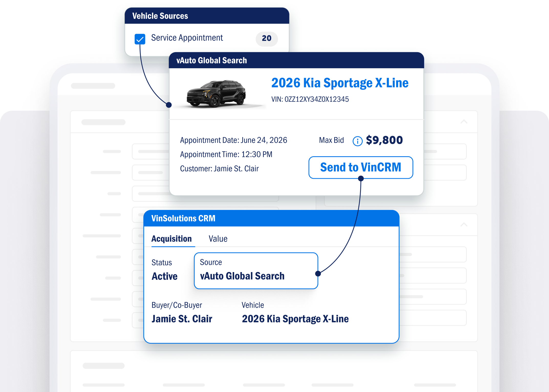Click the $9,800 max bid amount
This screenshot has width=549, height=392.
[x=384, y=140]
